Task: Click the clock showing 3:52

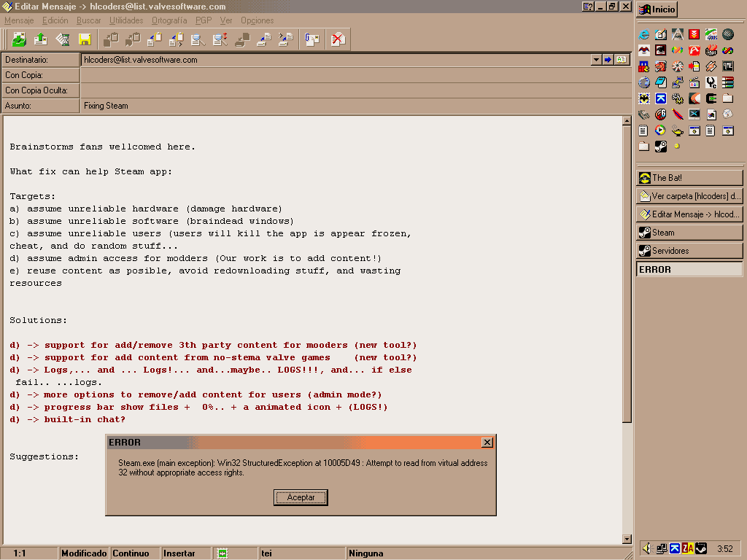Action: [724, 549]
